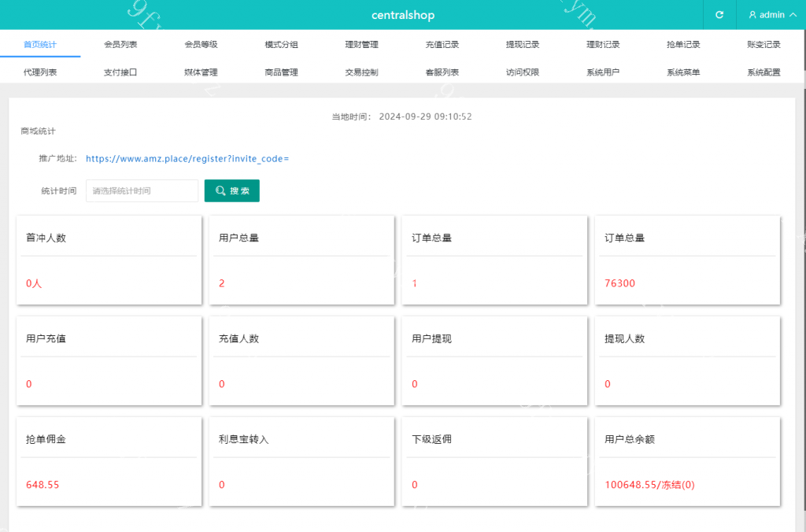806x532 pixels.
Task: Click the 100648.55/冻结(0) balance value
Action: (x=649, y=485)
